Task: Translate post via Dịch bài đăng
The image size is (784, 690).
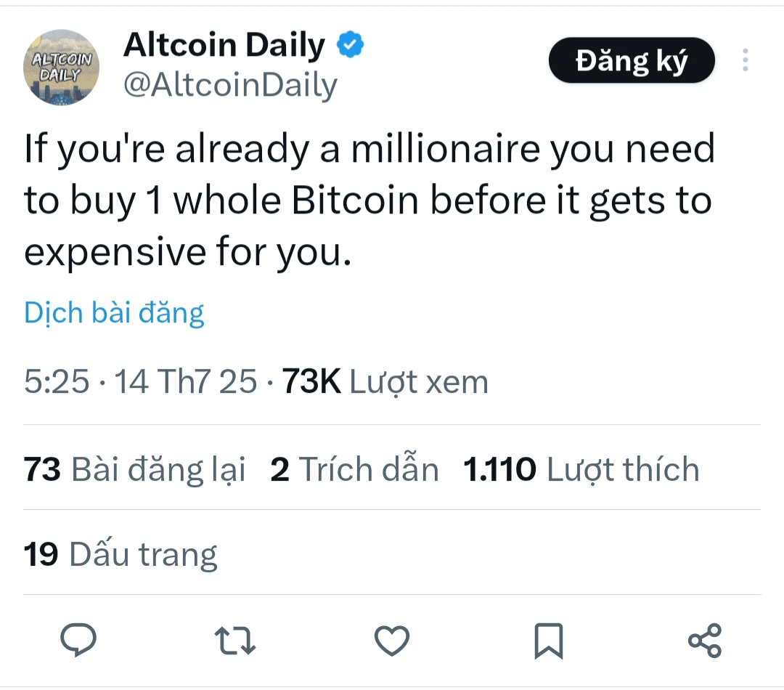Action: coord(114,313)
